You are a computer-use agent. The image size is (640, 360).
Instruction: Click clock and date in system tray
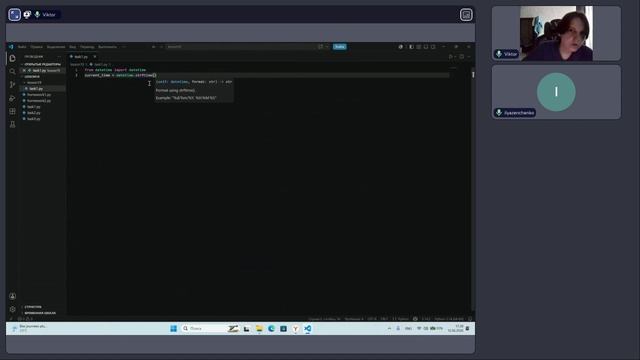[456, 328]
